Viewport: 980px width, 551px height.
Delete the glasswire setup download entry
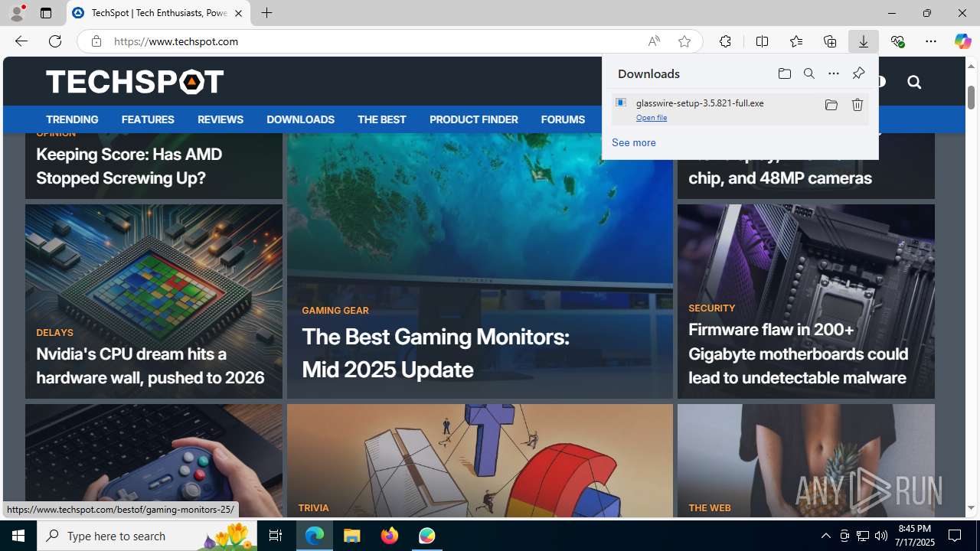click(857, 105)
